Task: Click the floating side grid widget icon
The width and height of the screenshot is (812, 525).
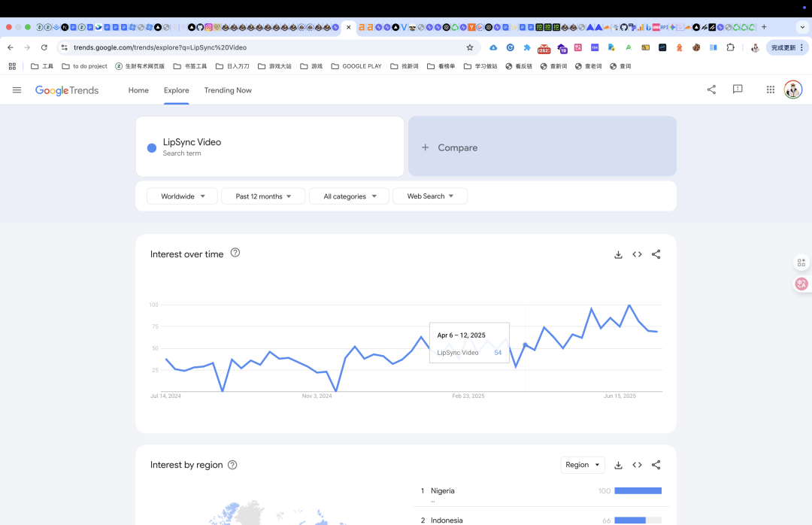Action: click(x=801, y=262)
